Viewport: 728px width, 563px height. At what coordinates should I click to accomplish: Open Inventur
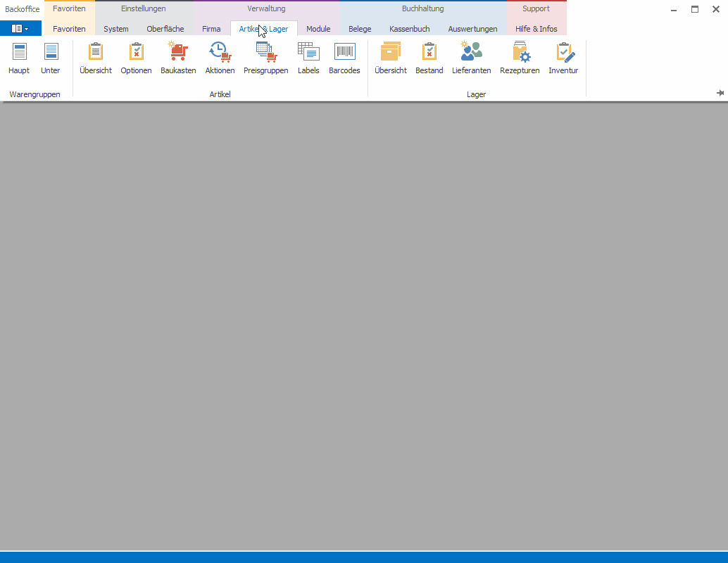[563, 58]
